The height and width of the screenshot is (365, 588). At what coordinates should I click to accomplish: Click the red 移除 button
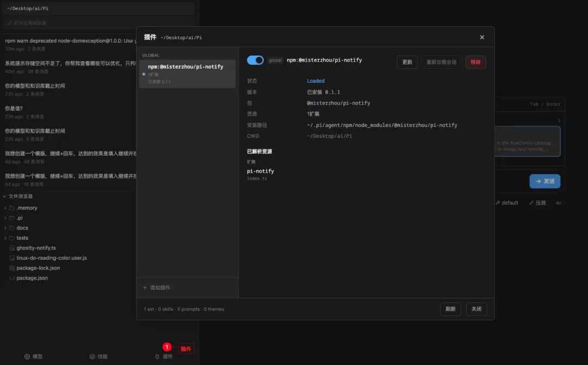click(475, 62)
